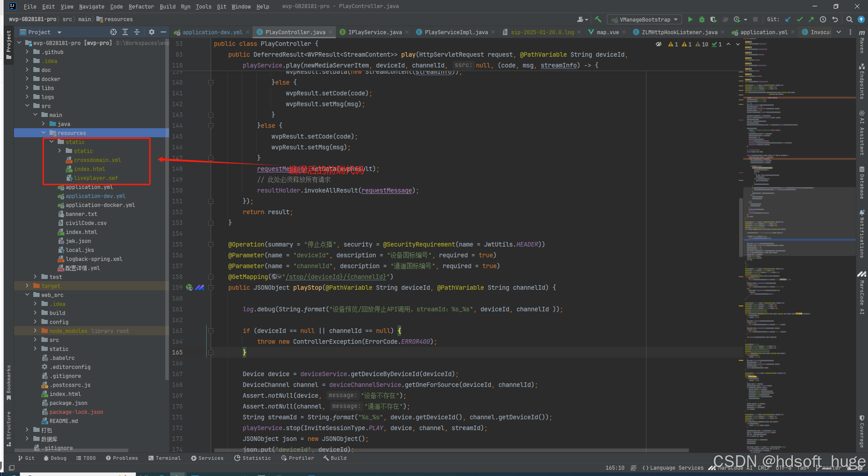Viewport: 868px width, 476px height.
Task: Open the Terminal tool window
Action: [164, 458]
